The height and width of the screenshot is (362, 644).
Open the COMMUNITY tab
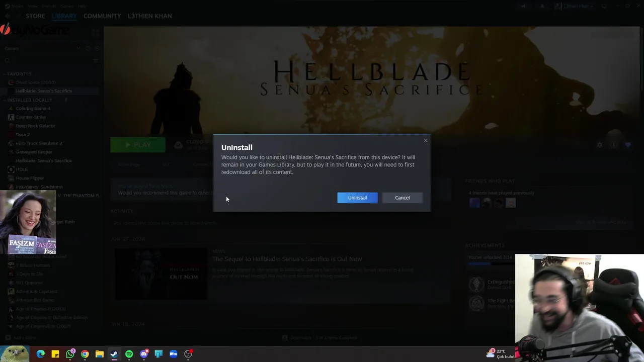[x=102, y=16]
